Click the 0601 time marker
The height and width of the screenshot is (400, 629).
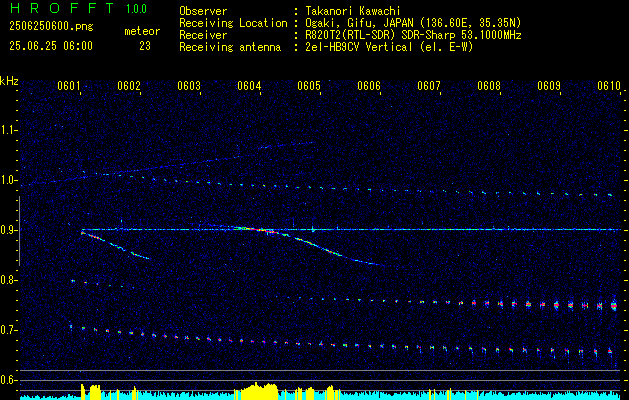tap(69, 85)
